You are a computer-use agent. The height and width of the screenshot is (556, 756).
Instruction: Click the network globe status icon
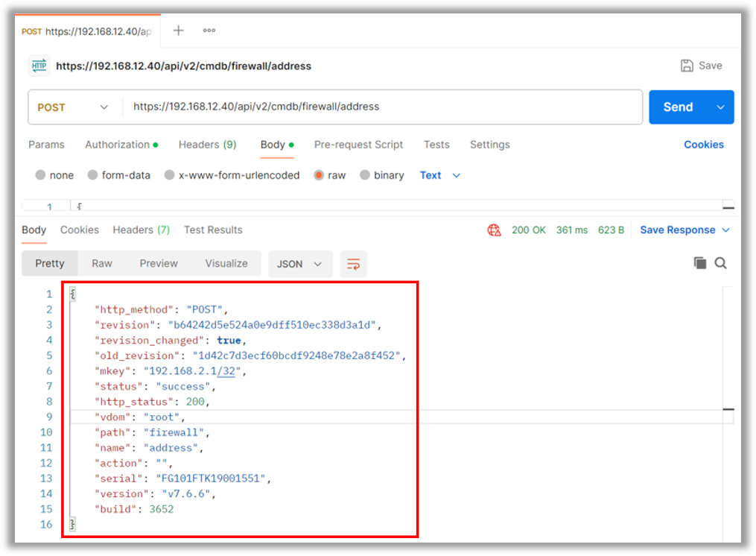pyautogui.click(x=494, y=230)
